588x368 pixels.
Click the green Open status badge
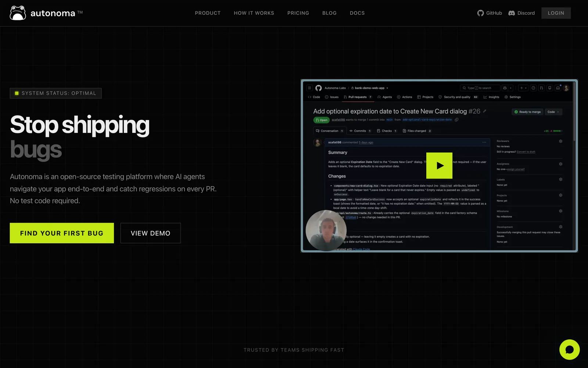click(322, 120)
